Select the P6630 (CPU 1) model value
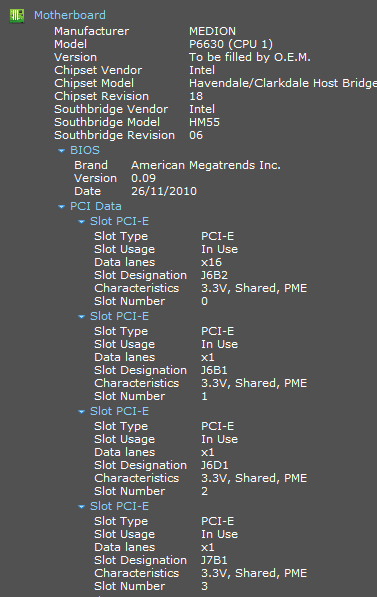 [x=231, y=44]
